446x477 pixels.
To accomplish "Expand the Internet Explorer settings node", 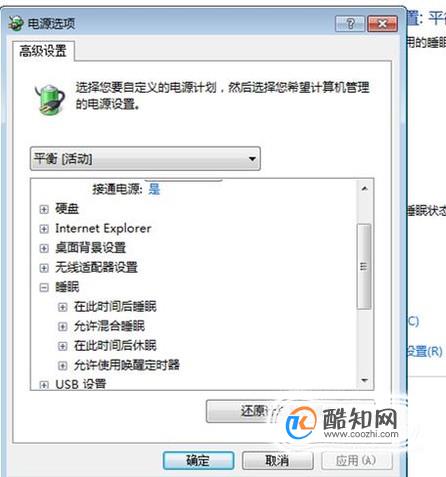I will [x=44, y=229].
